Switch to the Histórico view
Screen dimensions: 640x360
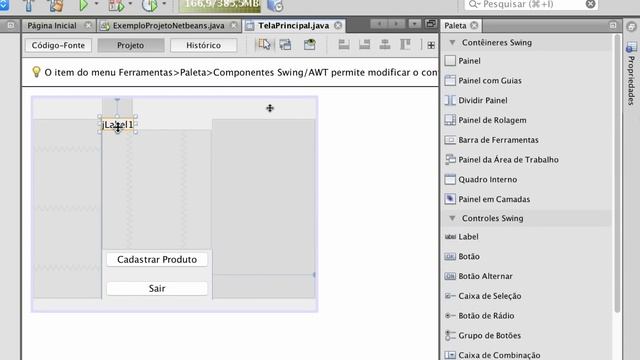pos(203,45)
